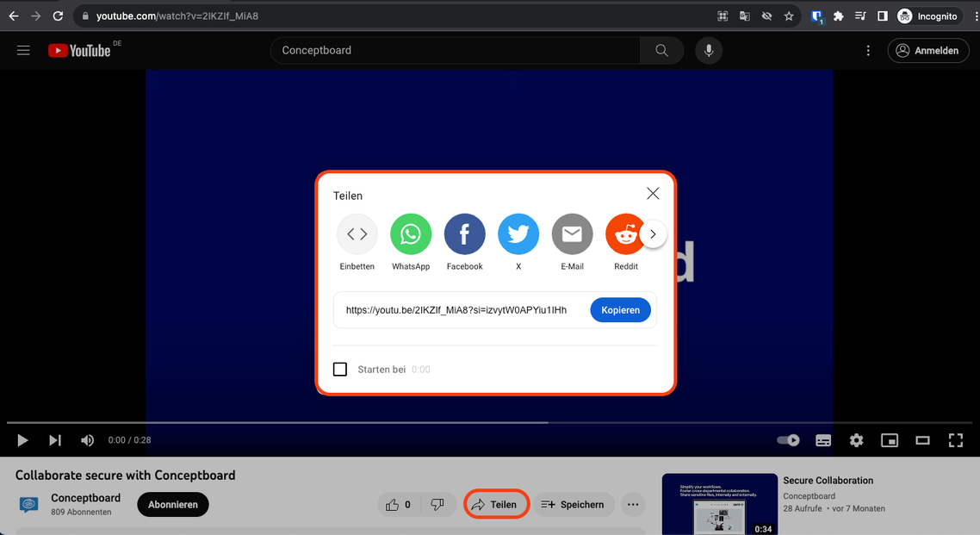Click the 0:00 start time value
Screen dimensions: 980x535
tap(420, 370)
